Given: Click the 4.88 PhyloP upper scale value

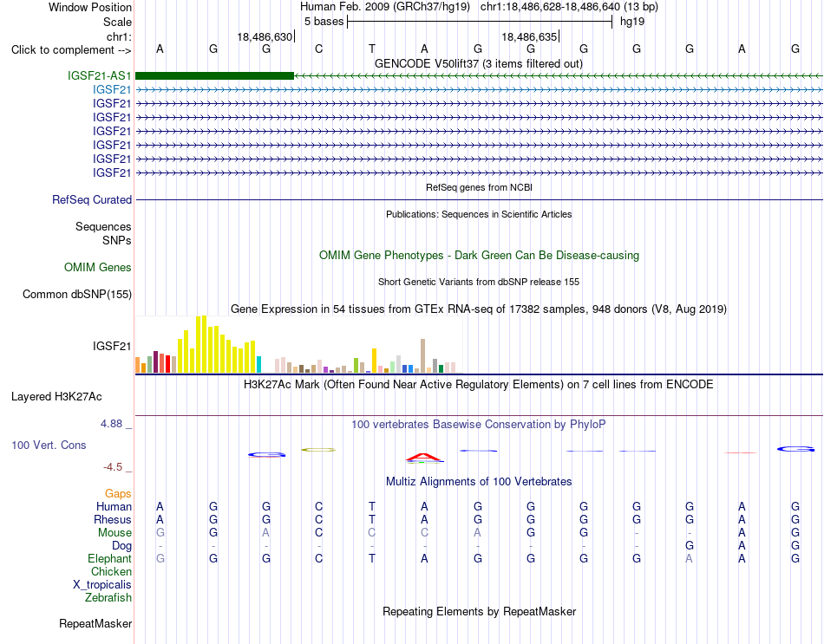Looking at the screenshot, I should coord(111,423).
